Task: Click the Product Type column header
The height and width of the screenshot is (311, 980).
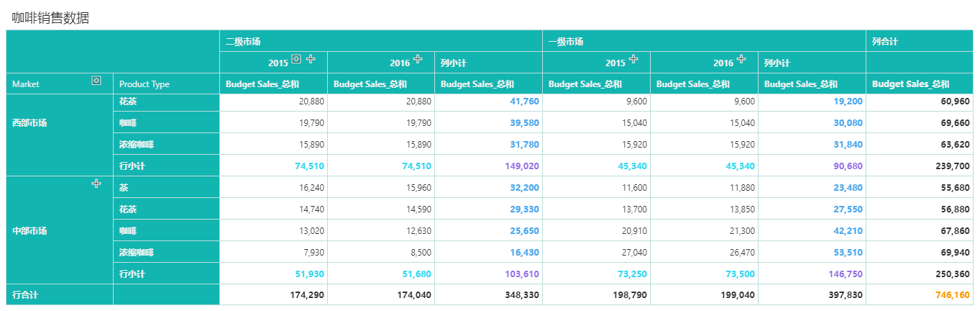Action: point(145,84)
